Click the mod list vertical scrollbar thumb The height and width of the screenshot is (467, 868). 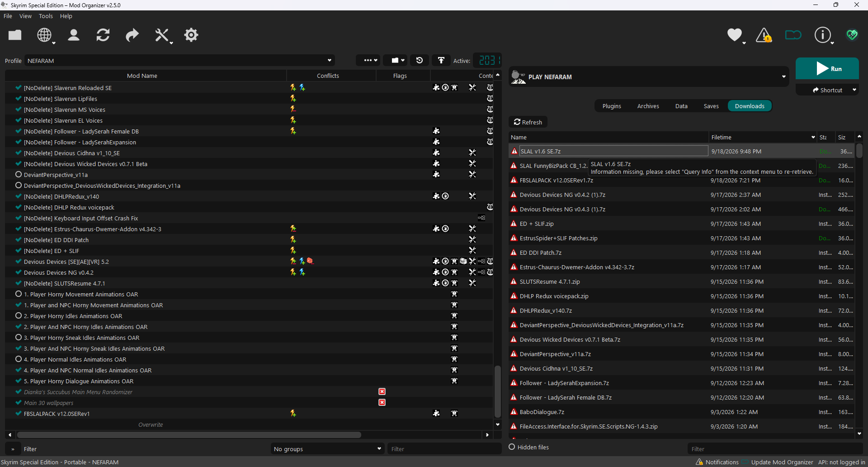pyautogui.click(x=497, y=391)
